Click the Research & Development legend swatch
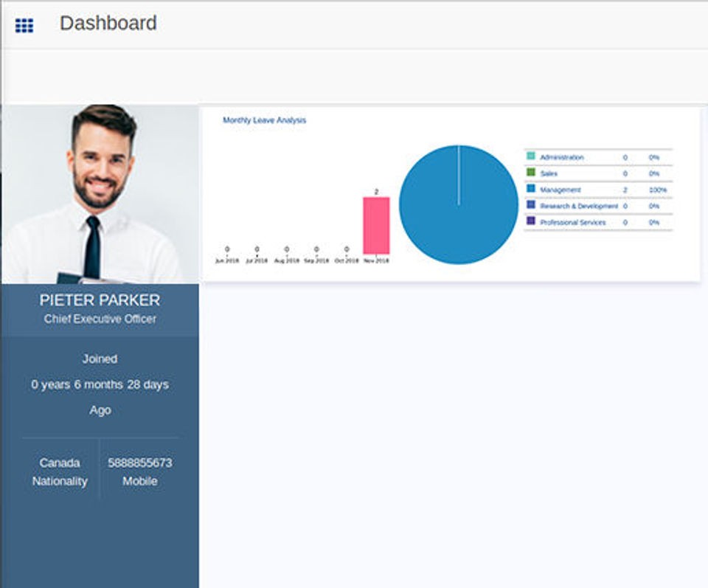 pos(531,205)
